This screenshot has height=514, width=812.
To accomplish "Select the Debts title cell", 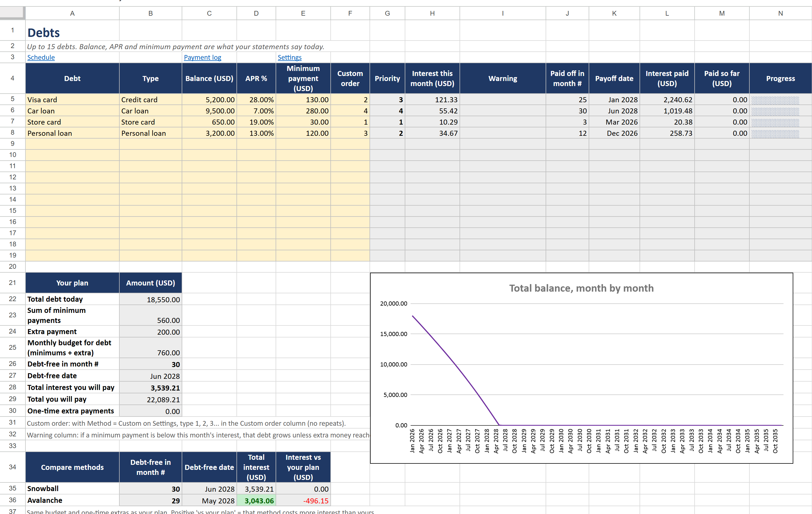I will [x=72, y=31].
